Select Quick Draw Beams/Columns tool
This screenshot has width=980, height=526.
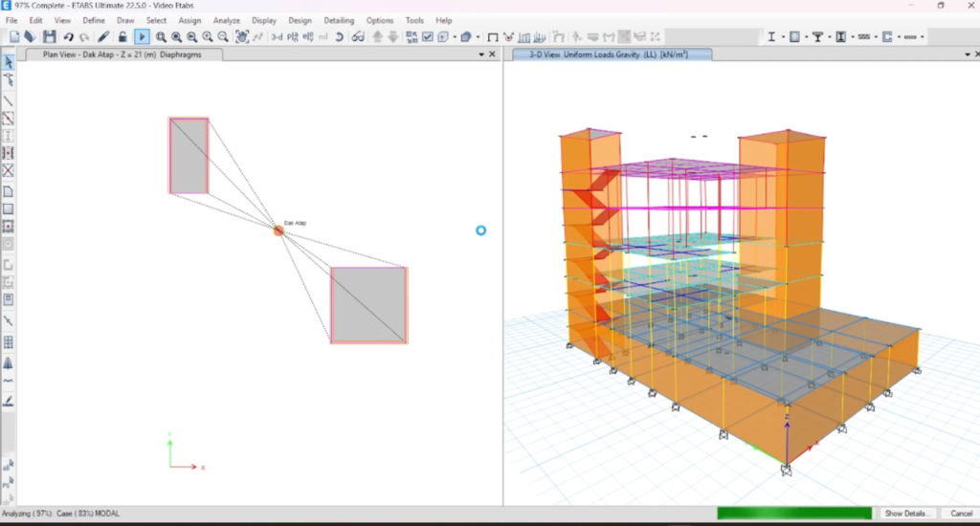(x=8, y=118)
